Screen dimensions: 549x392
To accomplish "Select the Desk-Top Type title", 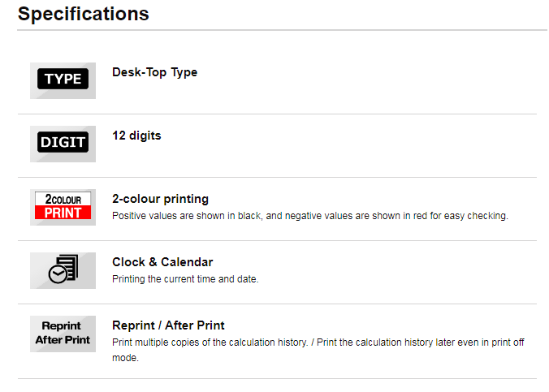I will pos(155,72).
